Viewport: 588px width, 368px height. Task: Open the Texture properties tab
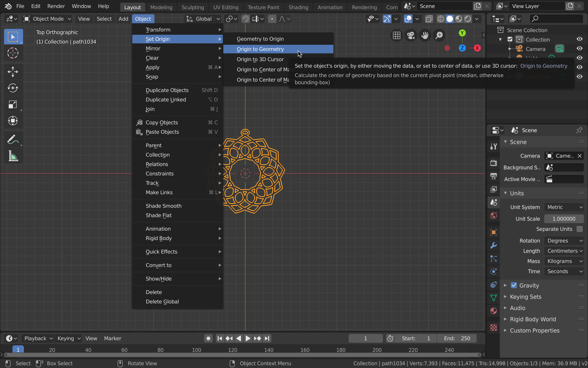pyautogui.click(x=493, y=327)
